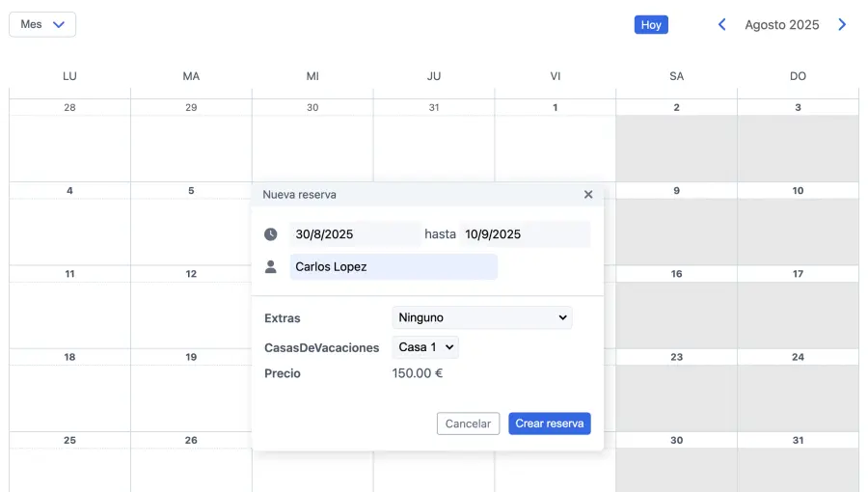Close the Nueva reserva dialog
Image resolution: width=868 pixels, height=492 pixels.
tap(588, 195)
